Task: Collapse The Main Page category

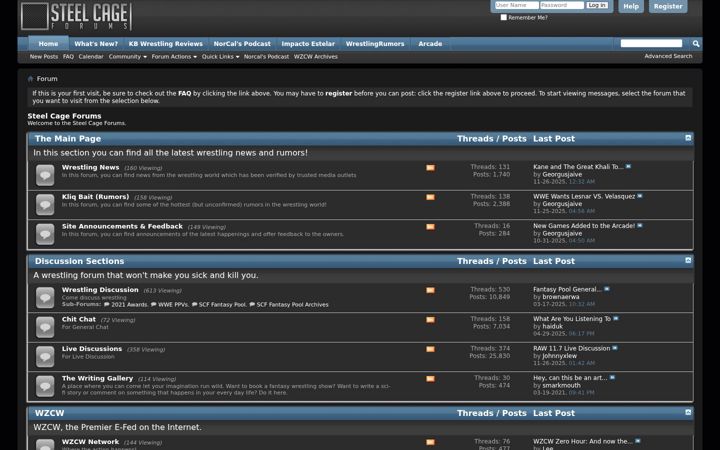Action: pyautogui.click(x=688, y=138)
